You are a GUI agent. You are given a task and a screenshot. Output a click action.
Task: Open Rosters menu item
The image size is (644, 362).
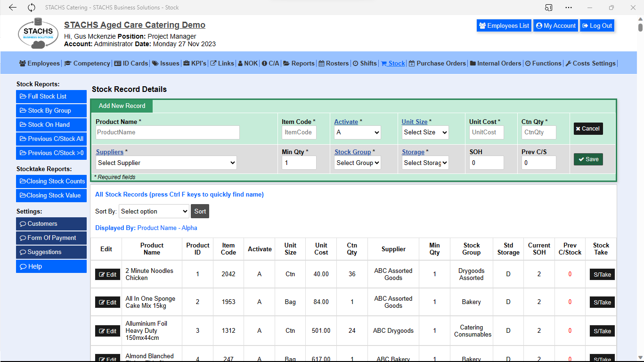pos(334,63)
